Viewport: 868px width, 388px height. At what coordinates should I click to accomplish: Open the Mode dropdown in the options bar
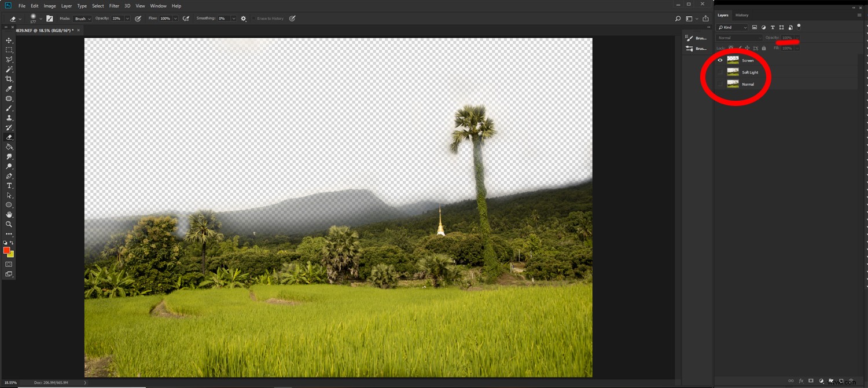point(82,18)
